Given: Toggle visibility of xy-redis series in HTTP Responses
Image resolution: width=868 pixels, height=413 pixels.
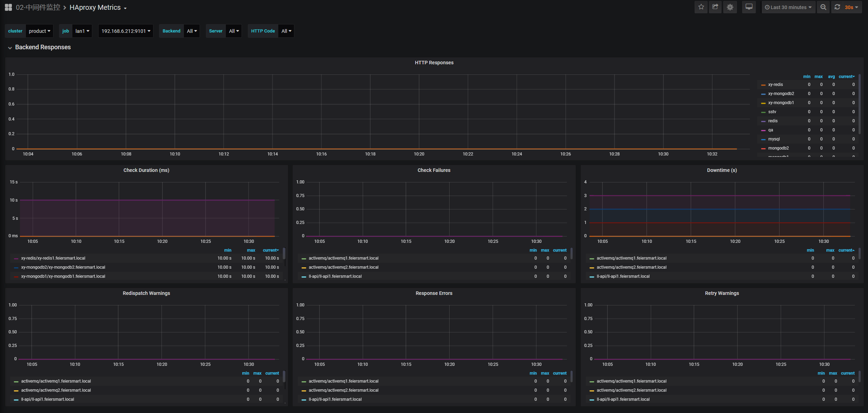Looking at the screenshot, I should [x=775, y=84].
